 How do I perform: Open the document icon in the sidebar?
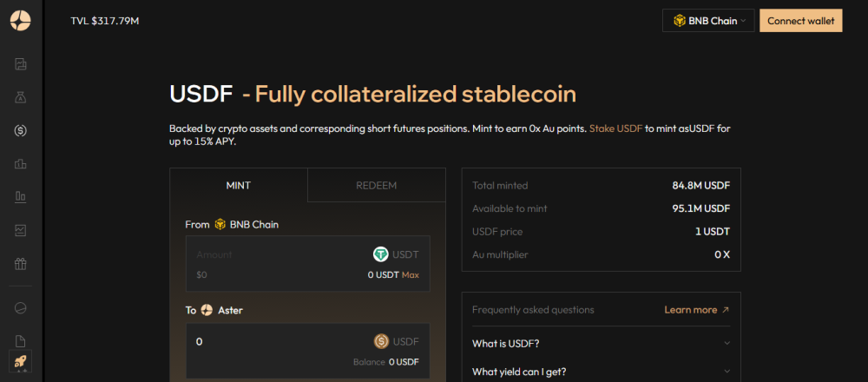click(21, 341)
